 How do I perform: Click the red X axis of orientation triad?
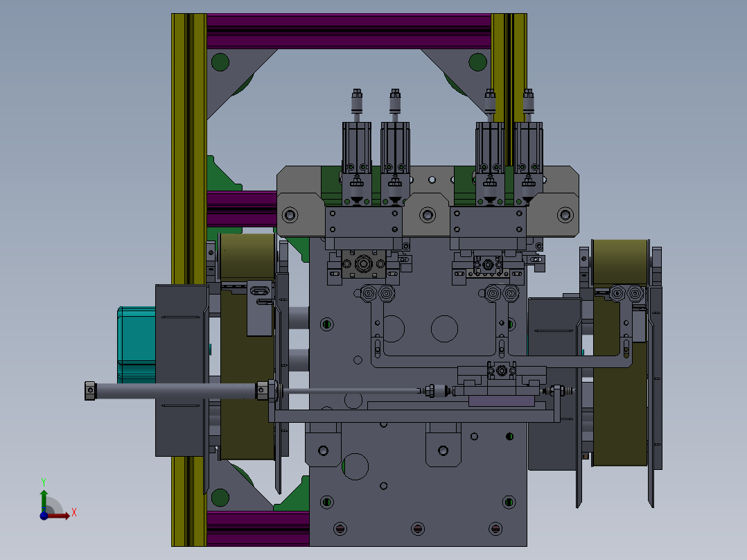pos(59,516)
